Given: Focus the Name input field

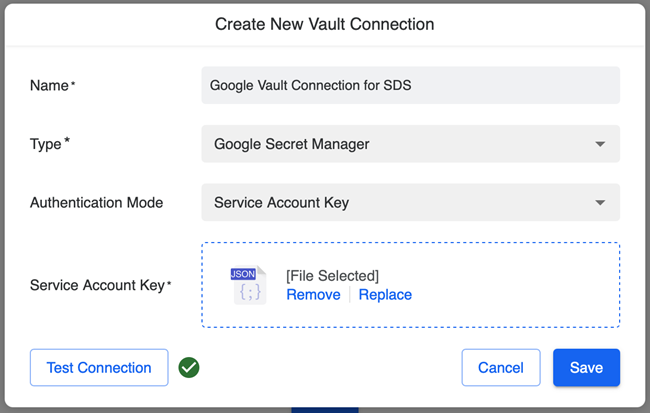Looking at the screenshot, I should coord(410,85).
